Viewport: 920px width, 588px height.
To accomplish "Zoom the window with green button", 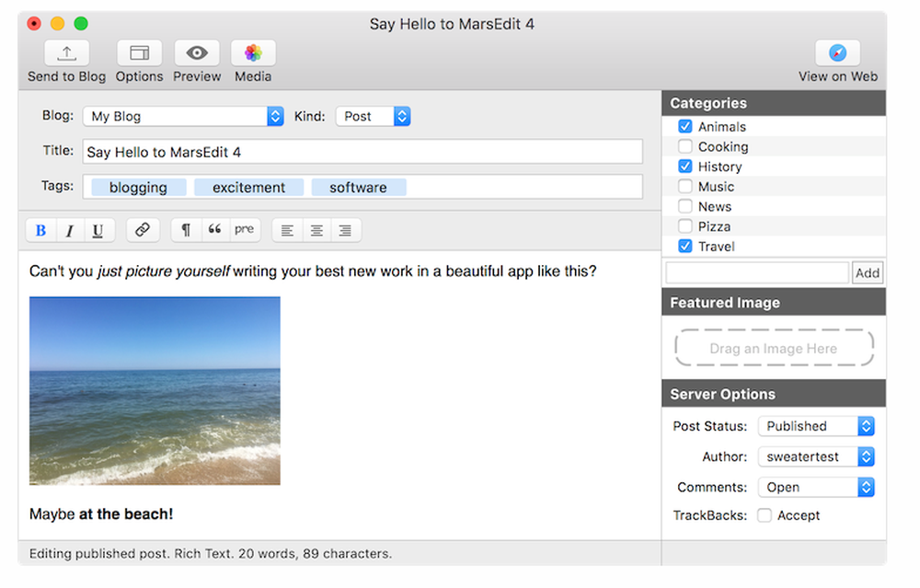I will 81,24.
